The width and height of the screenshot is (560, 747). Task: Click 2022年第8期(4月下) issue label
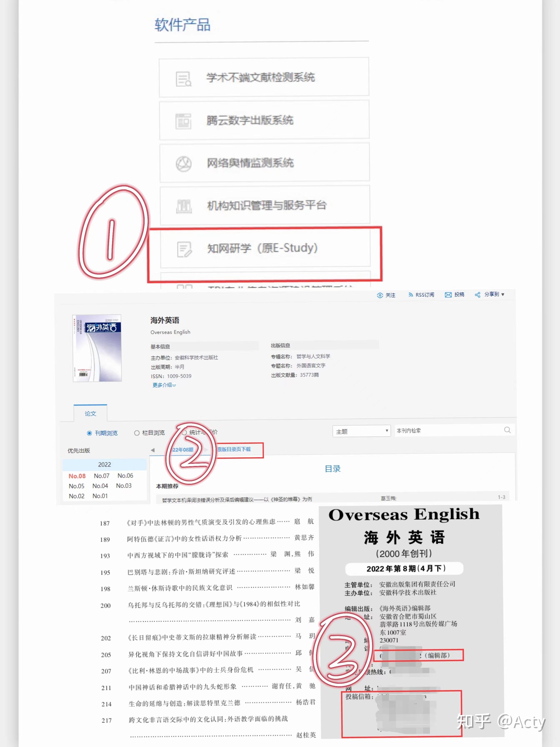tap(404, 568)
